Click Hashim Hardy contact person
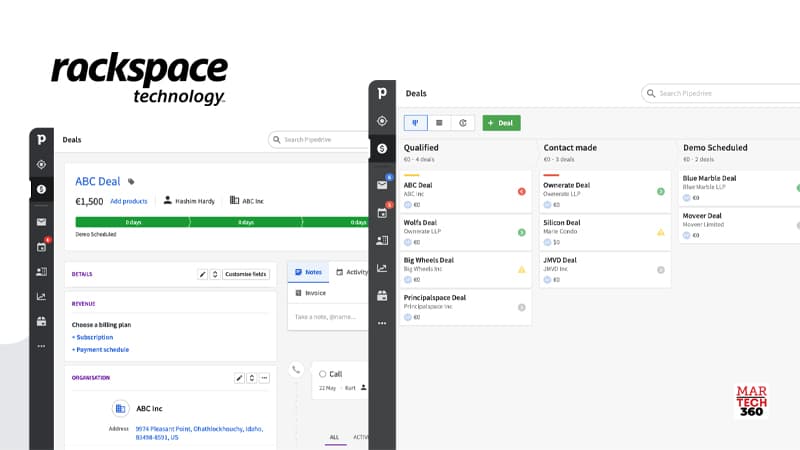The height and width of the screenshot is (450, 800). click(189, 201)
